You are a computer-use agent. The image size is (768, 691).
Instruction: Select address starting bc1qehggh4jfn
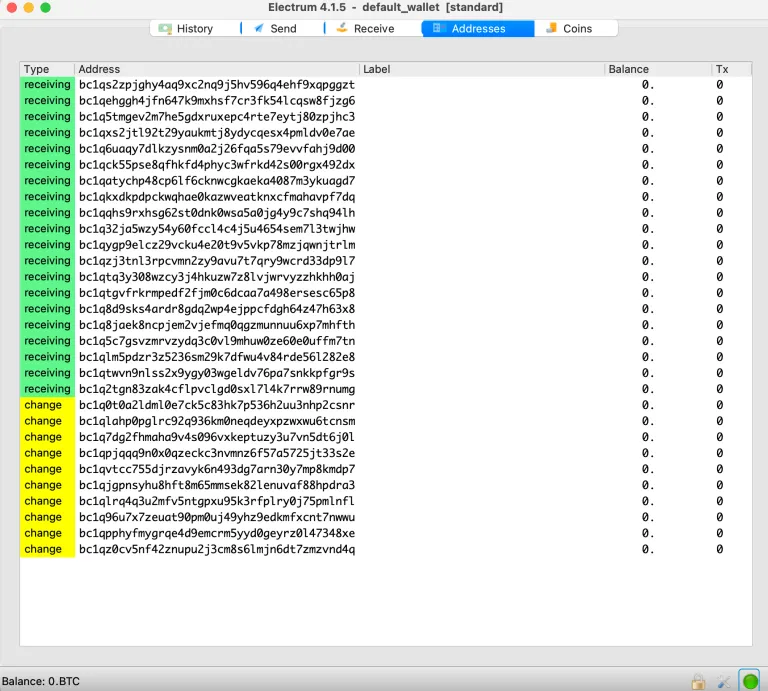point(217,101)
